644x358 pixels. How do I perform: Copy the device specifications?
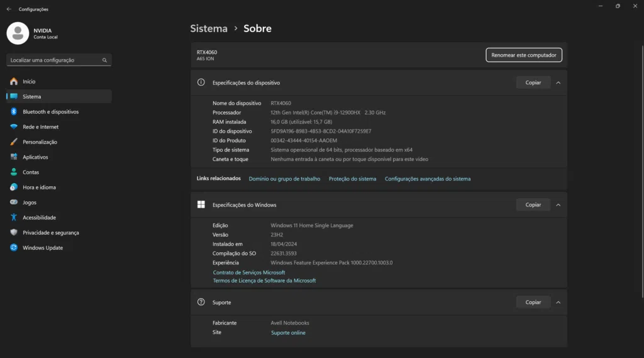533,82
